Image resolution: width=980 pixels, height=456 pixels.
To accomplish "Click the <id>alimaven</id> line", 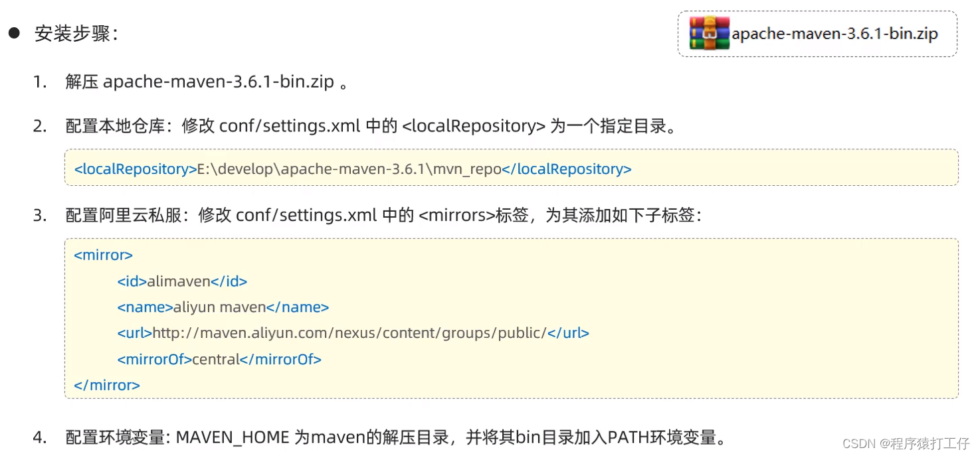I will click(182, 281).
